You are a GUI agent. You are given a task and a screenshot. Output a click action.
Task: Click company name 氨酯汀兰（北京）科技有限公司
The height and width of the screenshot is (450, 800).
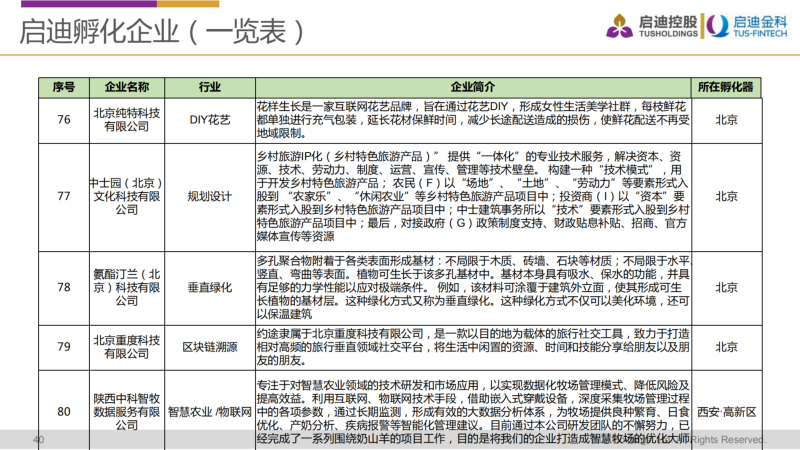(127, 287)
